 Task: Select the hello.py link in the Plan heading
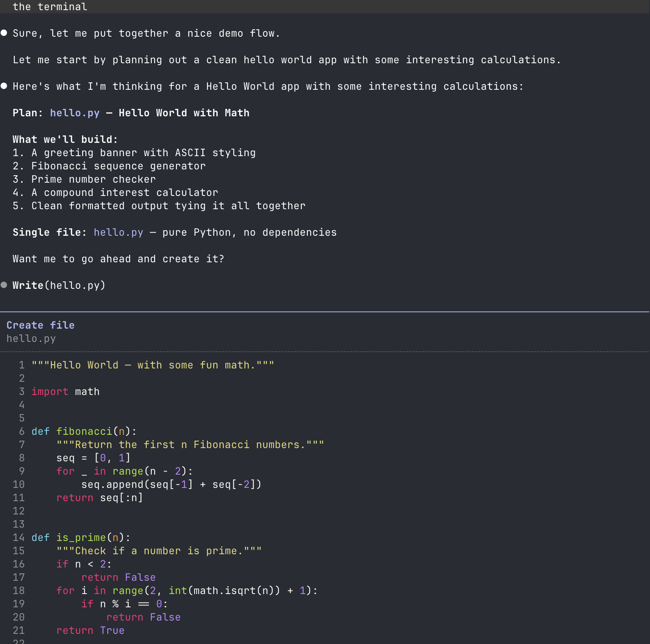75,113
